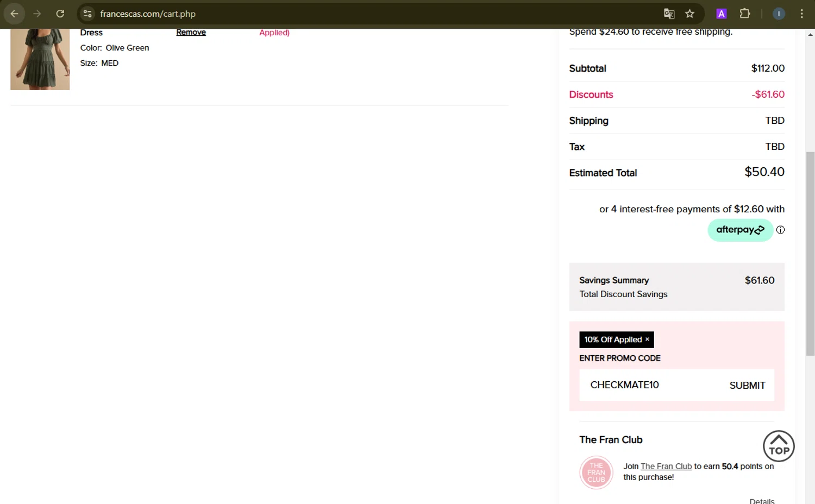Click the Afterpay logo badge
Image resolution: width=815 pixels, height=504 pixels.
click(740, 230)
